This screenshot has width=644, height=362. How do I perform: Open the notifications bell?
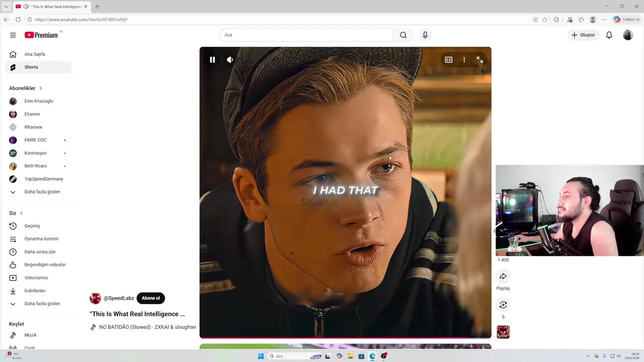pos(609,35)
